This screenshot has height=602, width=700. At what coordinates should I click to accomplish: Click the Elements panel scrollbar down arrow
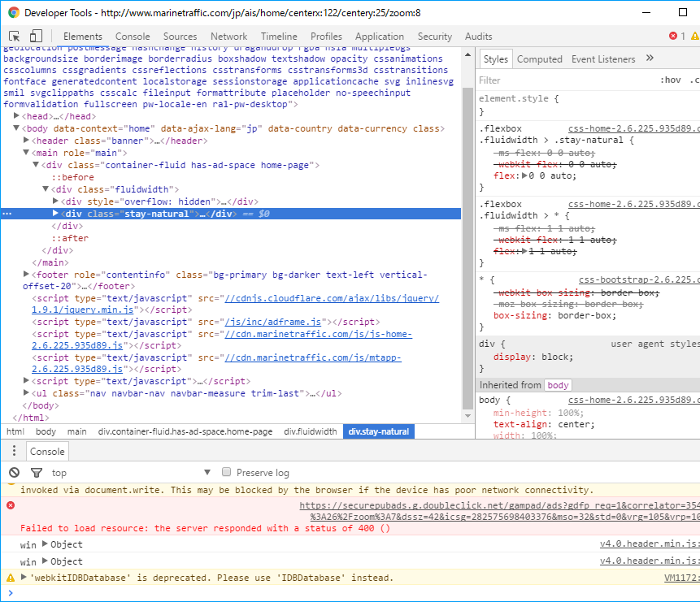tap(467, 416)
